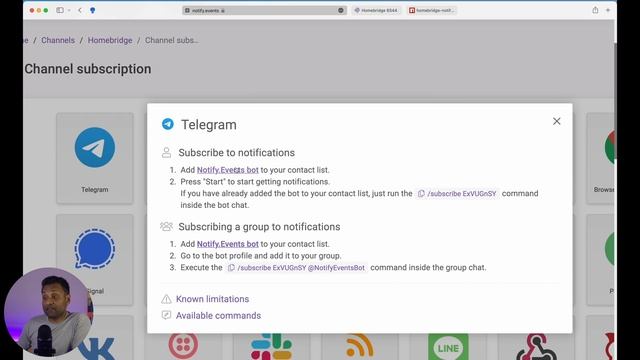This screenshot has width=640, height=360.
Task: Select the LINE channel icon
Action: coord(448,347)
